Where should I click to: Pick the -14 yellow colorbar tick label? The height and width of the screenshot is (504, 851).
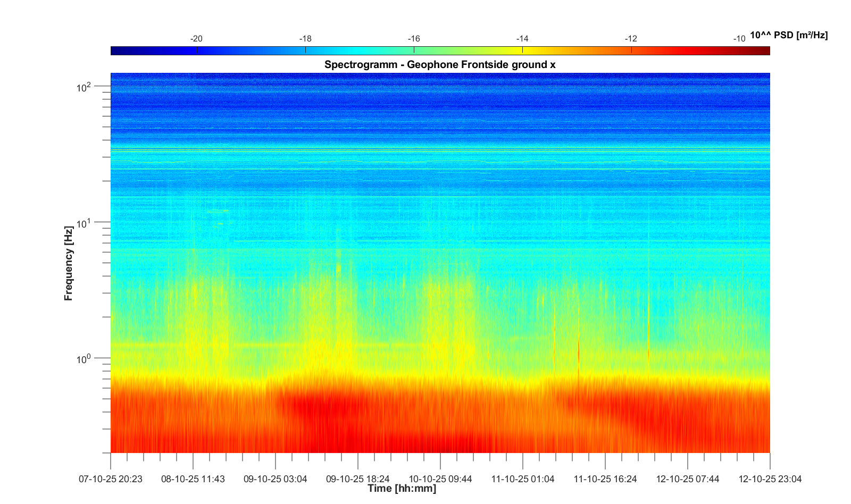click(x=522, y=39)
